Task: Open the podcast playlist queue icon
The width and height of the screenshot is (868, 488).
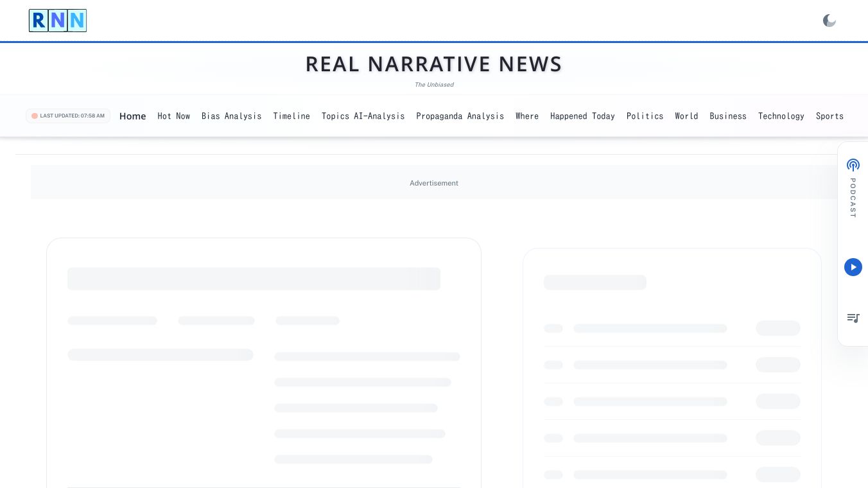Action: coord(853,318)
